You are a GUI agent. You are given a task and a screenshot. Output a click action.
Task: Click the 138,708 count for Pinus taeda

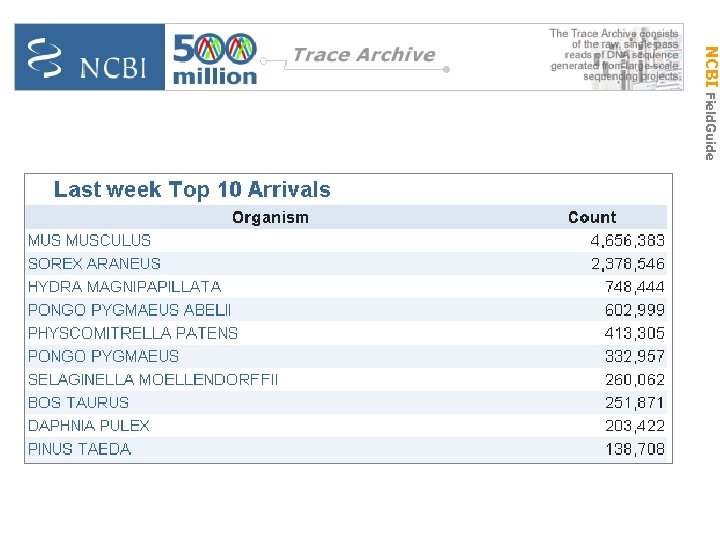pyautogui.click(x=634, y=449)
